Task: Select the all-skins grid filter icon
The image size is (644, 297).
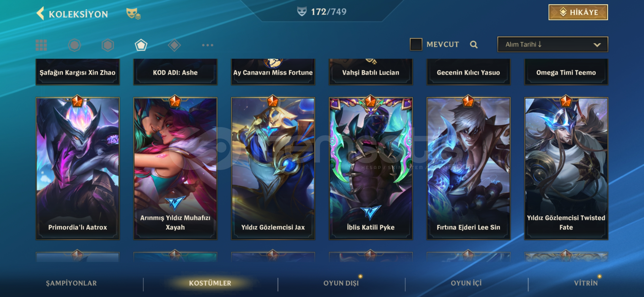Action: (x=41, y=45)
